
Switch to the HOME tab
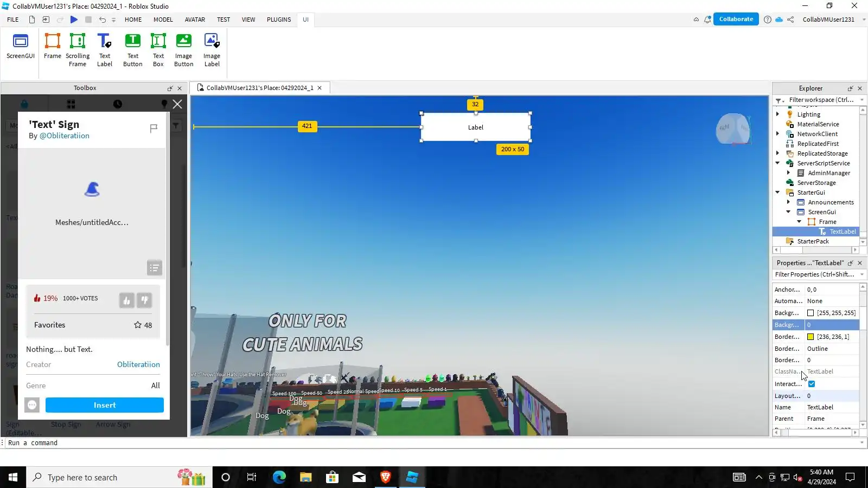pyautogui.click(x=133, y=20)
